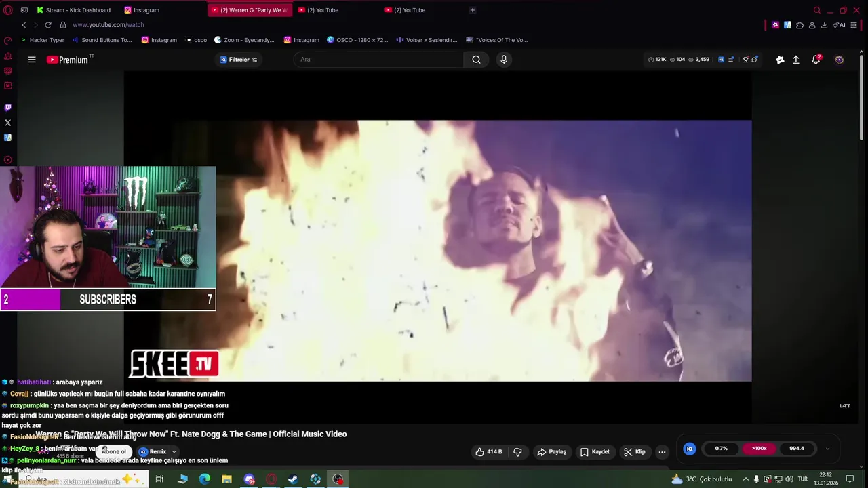This screenshot has height=488, width=868.
Task: Open volume control speaker icon in tray
Action: (x=789, y=479)
